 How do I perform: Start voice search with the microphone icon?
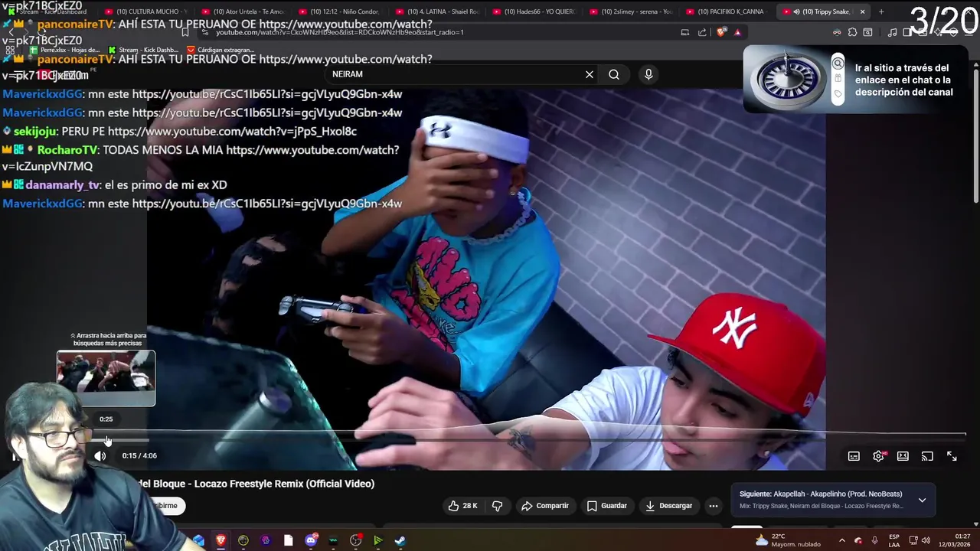click(x=648, y=74)
